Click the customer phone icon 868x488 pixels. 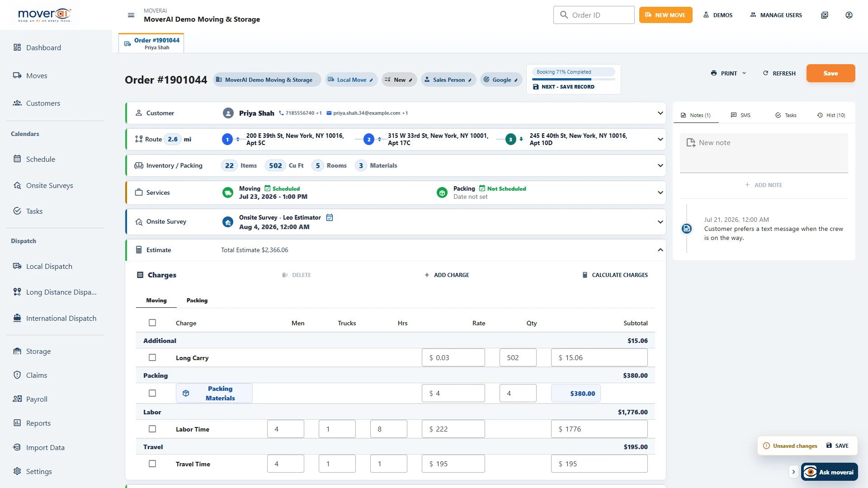(x=281, y=113)
